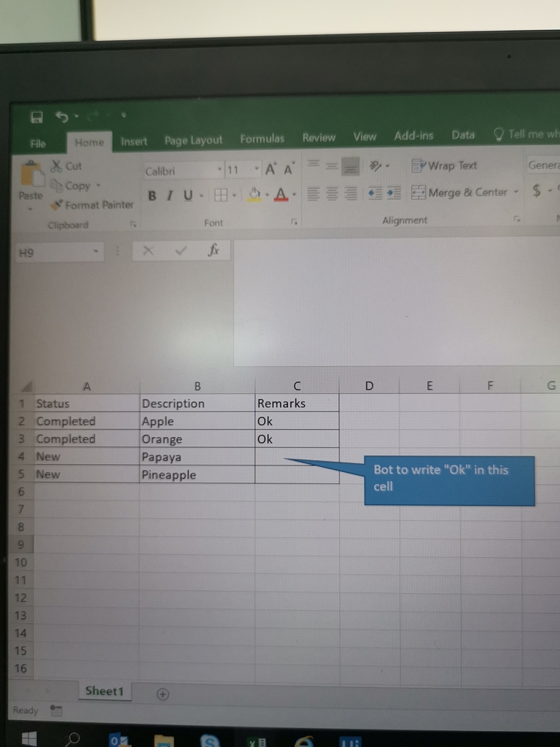
Task: Select the Format Painter brush
Action: (x=57, y=205)
